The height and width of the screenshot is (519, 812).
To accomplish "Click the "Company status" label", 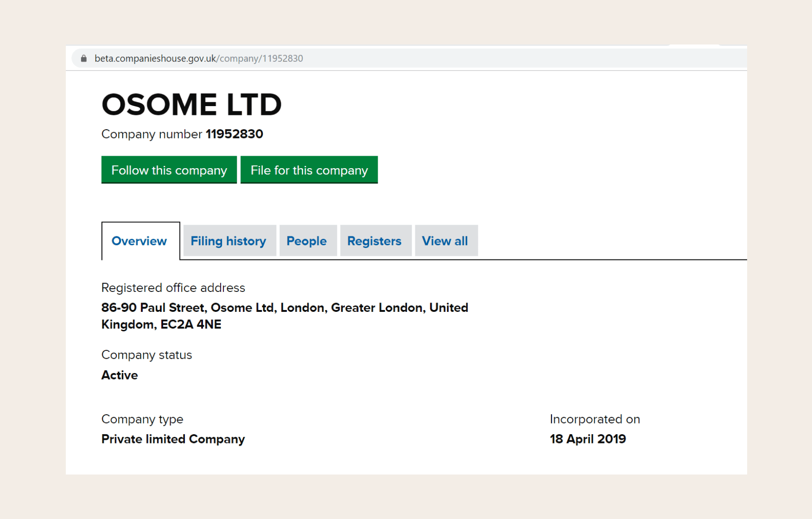I will tap(146, 355).
